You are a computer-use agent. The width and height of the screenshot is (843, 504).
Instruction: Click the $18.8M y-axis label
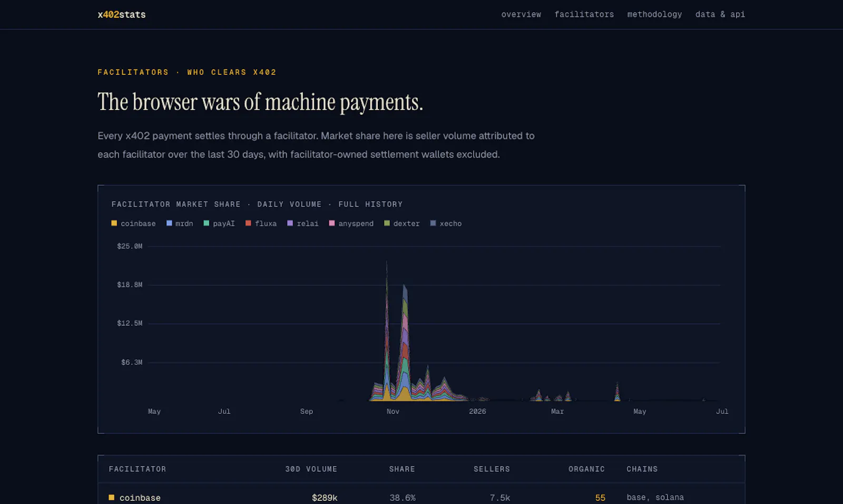pyautogui.click(x=130, y=285)
